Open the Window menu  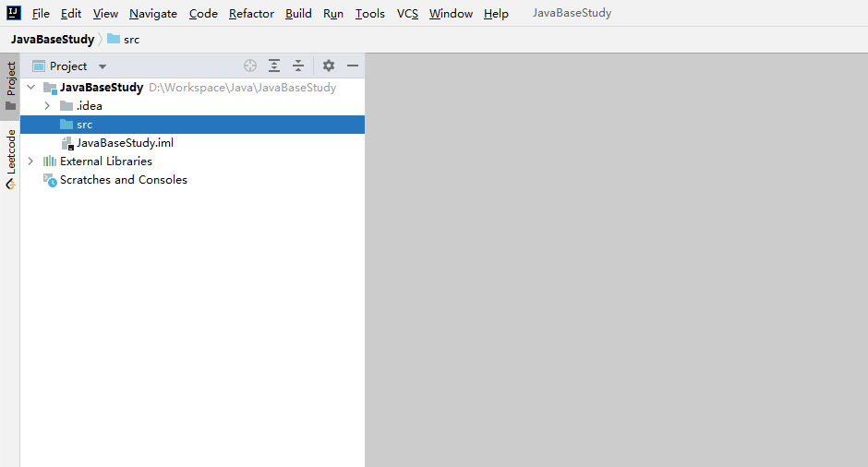451,13
